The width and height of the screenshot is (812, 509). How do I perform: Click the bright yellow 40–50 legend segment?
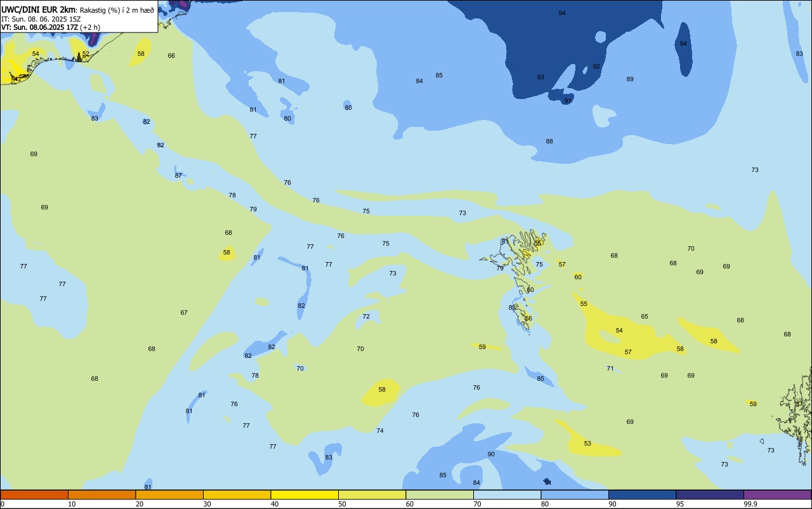304,494
